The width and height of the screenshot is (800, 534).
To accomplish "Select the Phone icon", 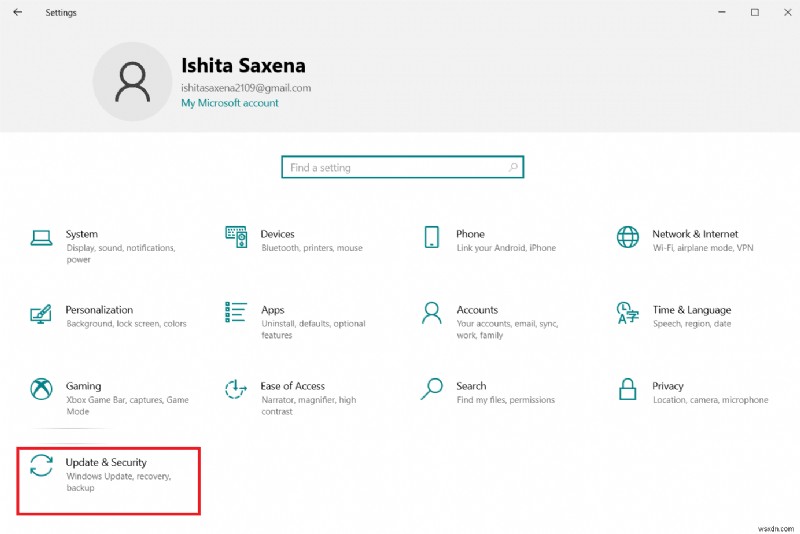I will 432,237.
